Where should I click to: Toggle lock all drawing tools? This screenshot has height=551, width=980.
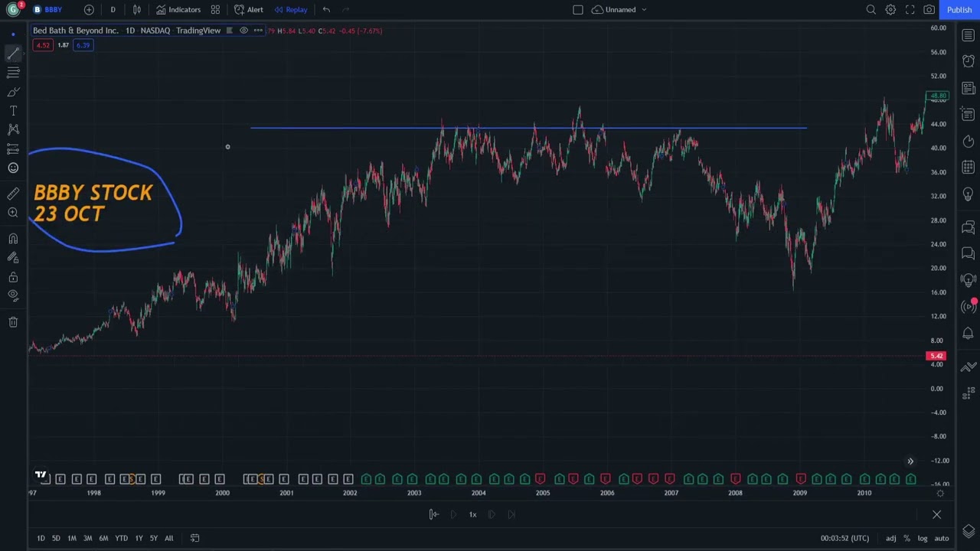tap(13, 277)
